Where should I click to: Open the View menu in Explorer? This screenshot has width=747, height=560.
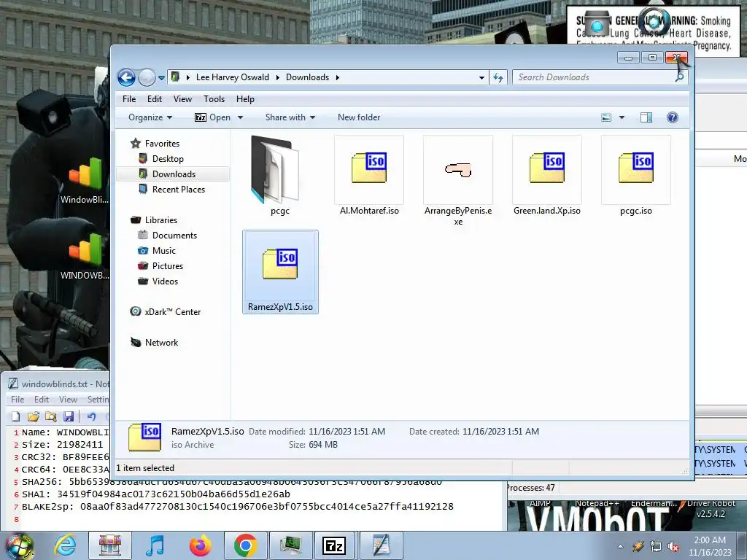pyautogui.click(x=182, y=99)
